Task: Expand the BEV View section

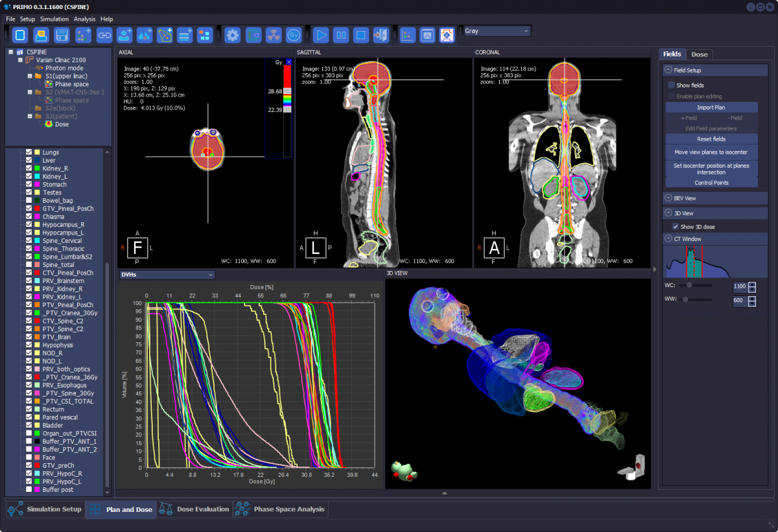Action: click(668, 198)
